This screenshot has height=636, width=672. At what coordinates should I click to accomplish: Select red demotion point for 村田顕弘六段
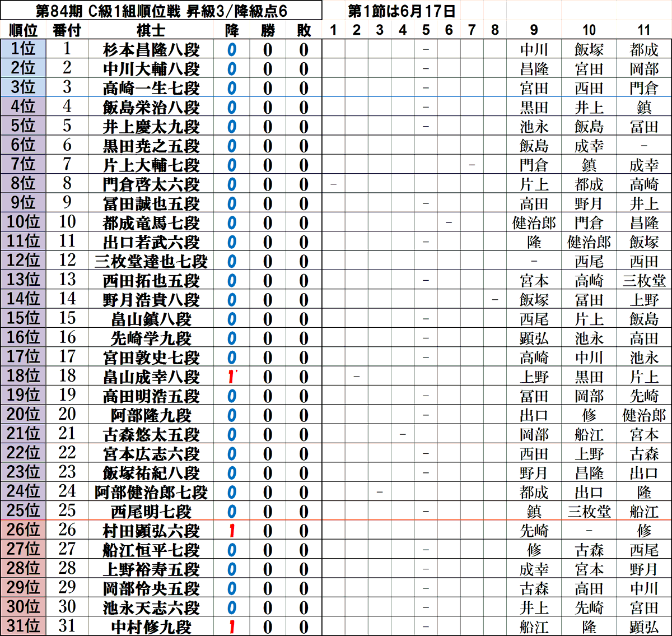(231, 531)
